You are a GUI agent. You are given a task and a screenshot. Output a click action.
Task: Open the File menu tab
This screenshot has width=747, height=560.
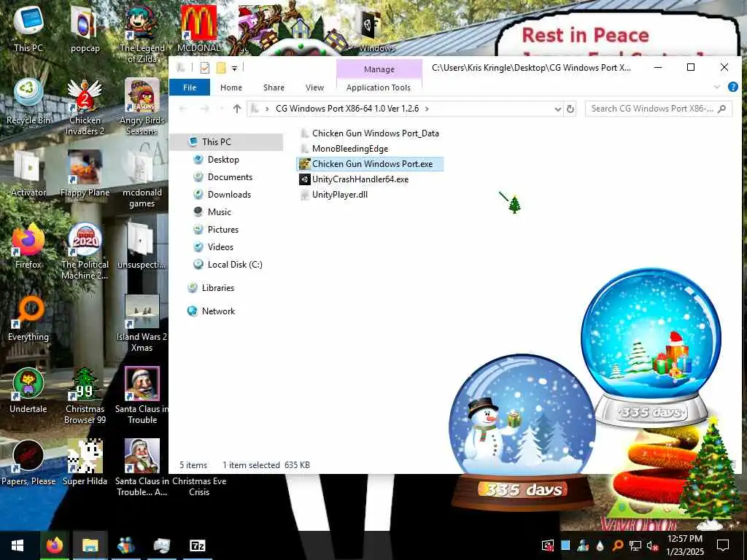point(190,87)
